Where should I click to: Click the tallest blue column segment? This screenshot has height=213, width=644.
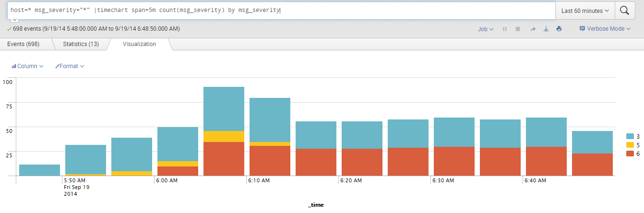tap(224, 109)
